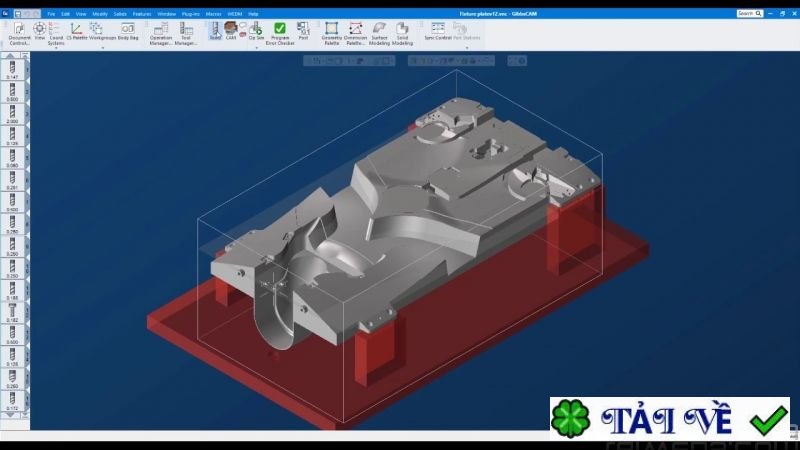Launch the Op Sim simulation
800x450 pixels.
click(x=256, y=32)
